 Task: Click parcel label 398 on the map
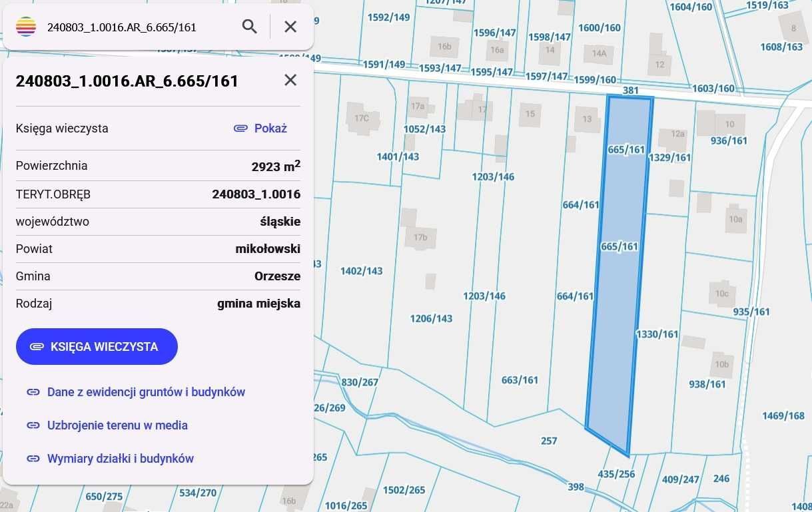576,487
